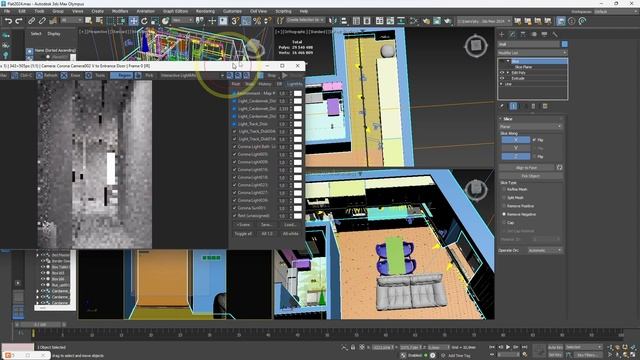Collapse the Slice rollout header
This screenshot has height=360, width=640.
pos(531,119)
